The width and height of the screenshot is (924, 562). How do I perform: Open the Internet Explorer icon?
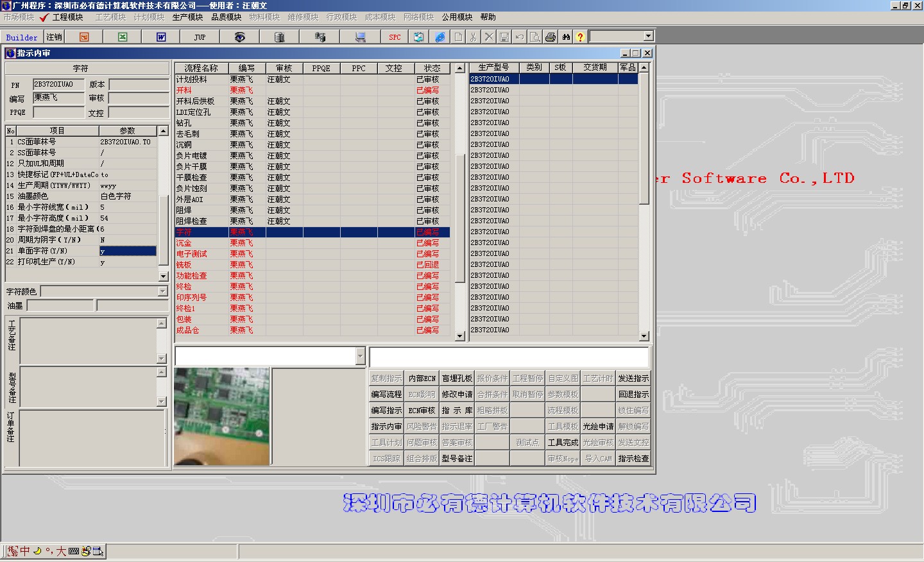(440, 37)
